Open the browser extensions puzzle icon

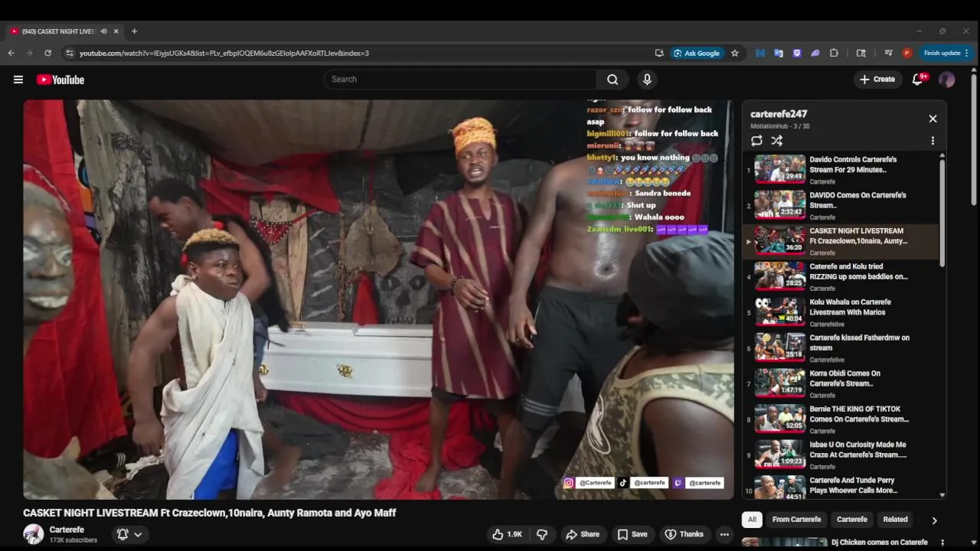point(834,54)
